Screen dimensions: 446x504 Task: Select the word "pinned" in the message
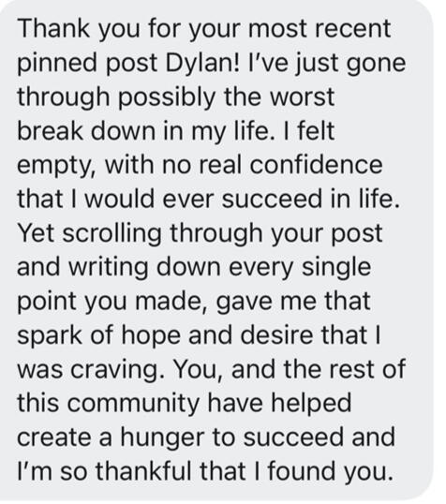pos(57,65)
